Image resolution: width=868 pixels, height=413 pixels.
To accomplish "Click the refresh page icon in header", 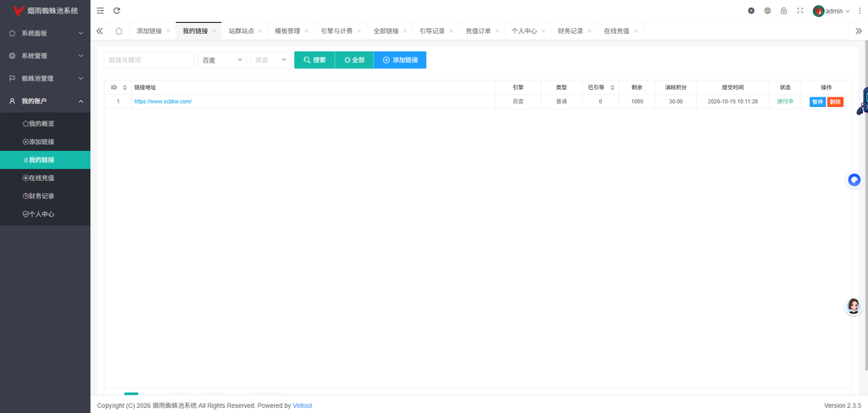I will 117,10.
